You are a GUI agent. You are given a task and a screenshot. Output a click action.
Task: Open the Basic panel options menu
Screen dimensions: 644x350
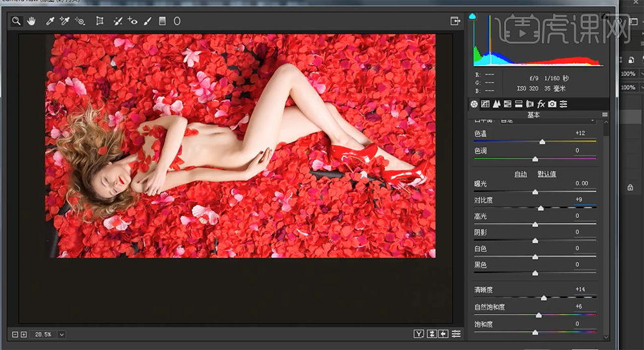605,114
